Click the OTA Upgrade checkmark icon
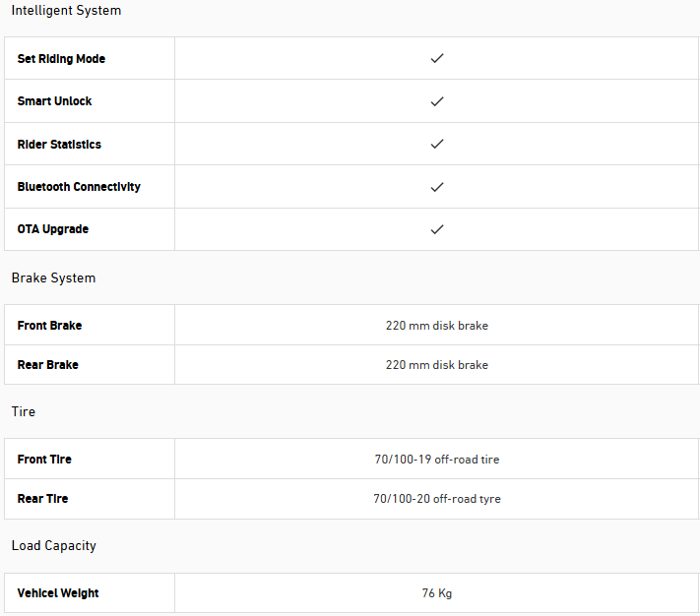 click(x=437, y=229)
